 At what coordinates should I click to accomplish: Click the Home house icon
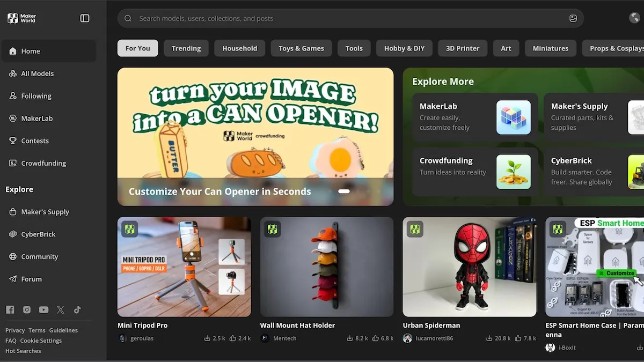click(x=13, y=51)
